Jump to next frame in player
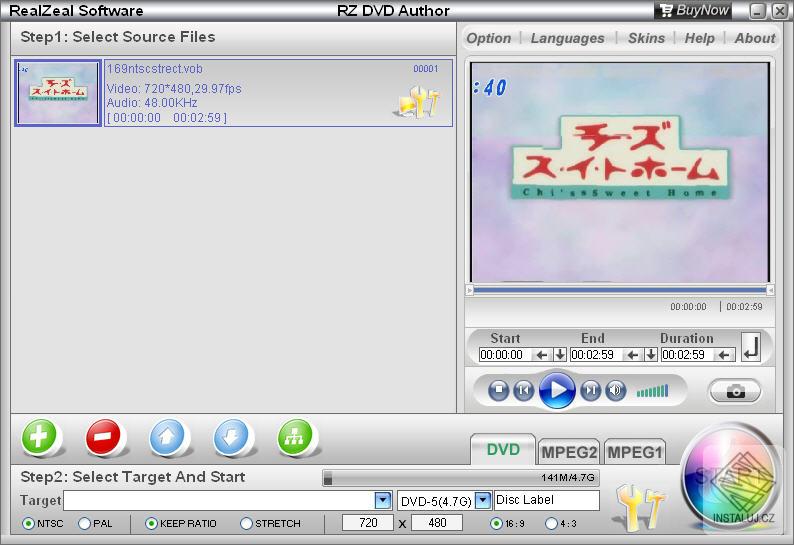 tap(590, 391)
